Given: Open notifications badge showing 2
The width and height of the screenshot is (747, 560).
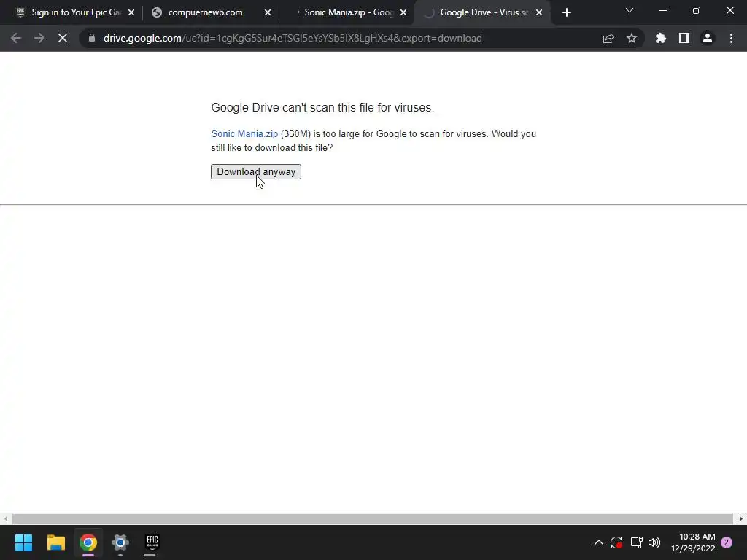Looking at the screenshot, I should click(727, 542).
